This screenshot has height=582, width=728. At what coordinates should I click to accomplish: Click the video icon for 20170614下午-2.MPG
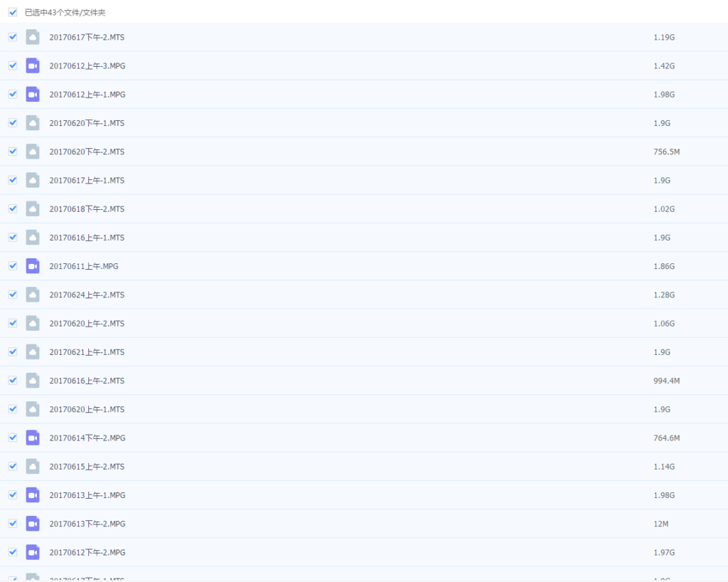33,438
